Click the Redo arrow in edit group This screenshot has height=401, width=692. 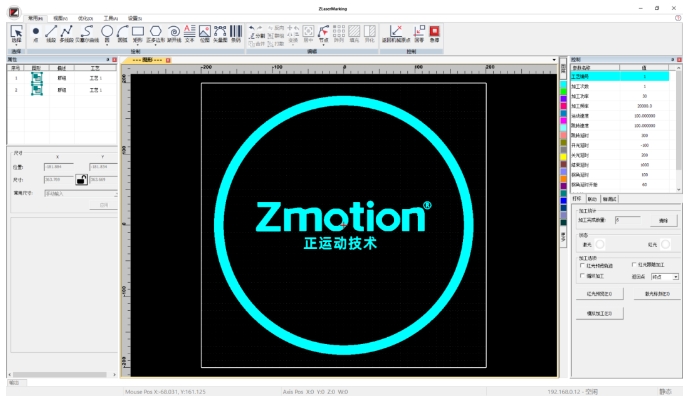(x=259, y=28)
